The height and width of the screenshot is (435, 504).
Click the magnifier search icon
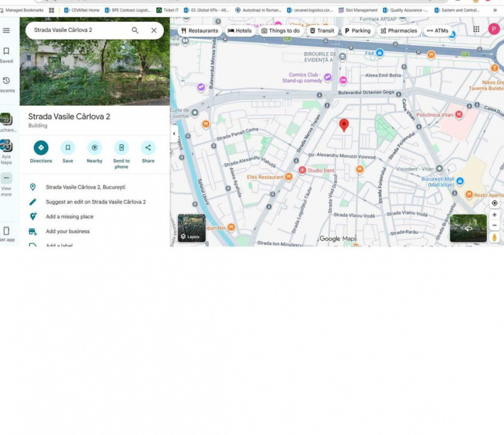(x=135, y=30)
